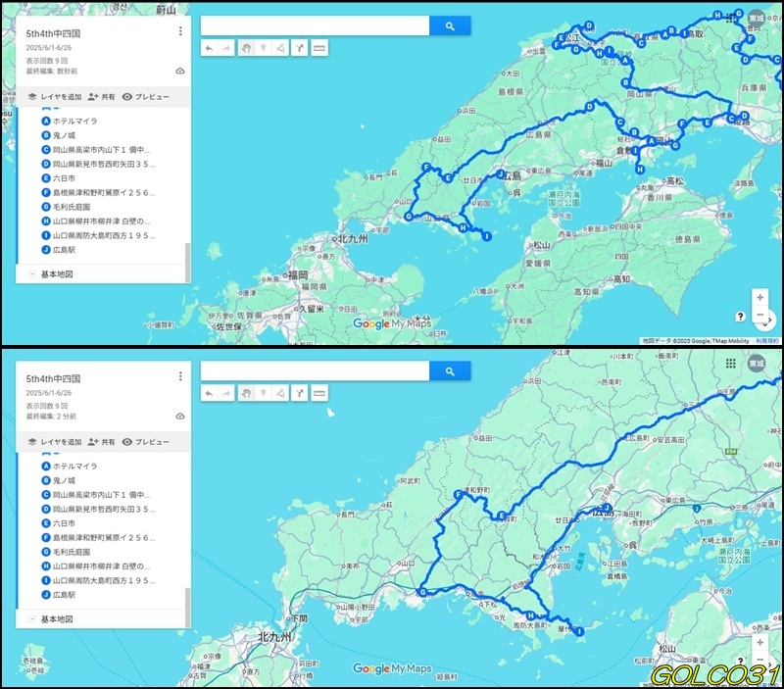The height and width of the screenshot is (689, 784).
Task: Open the help question mark on upper map
Action: point(740,317)
